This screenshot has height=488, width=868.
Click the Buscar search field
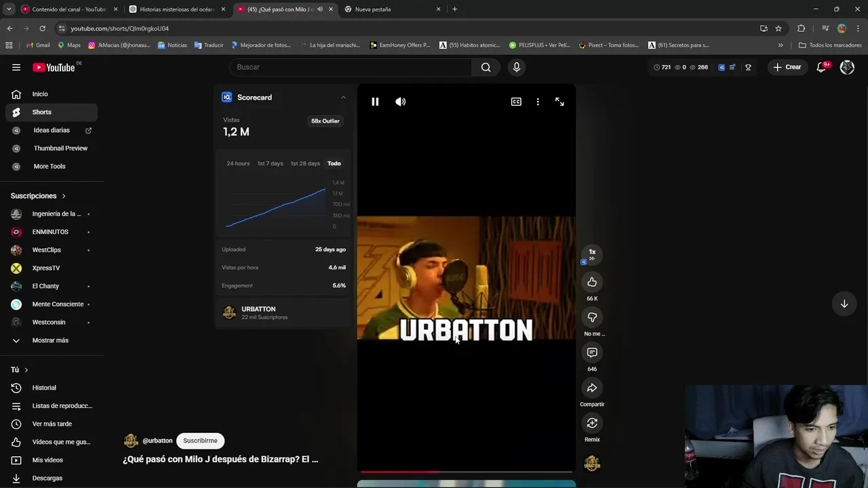pyautogui.click(x=351, y=67)
